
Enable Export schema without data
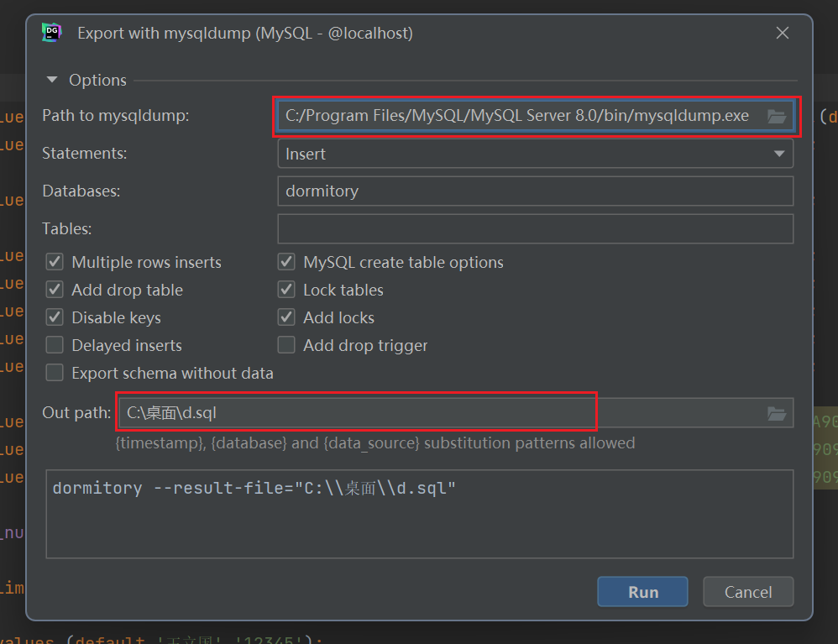tap(55, 373)
